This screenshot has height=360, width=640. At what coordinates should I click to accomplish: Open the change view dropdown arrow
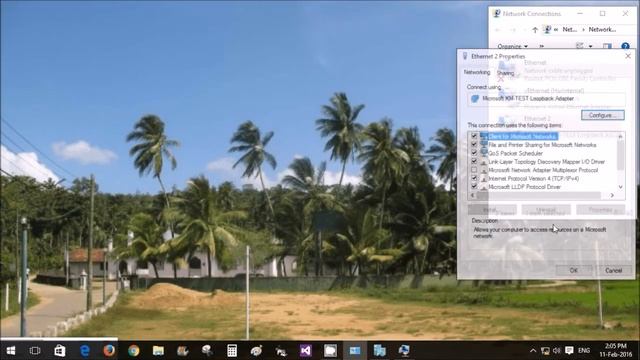[x=590, y=46]
